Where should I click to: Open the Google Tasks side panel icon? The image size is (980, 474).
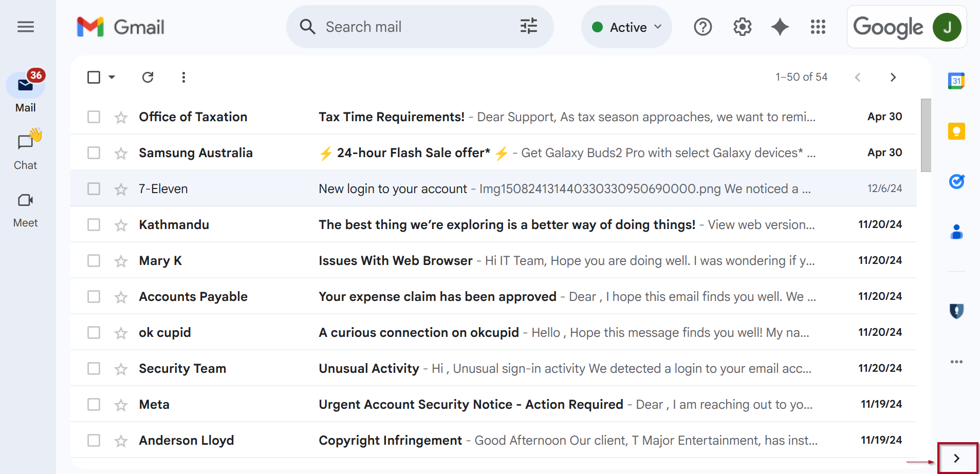pos(956,181)
